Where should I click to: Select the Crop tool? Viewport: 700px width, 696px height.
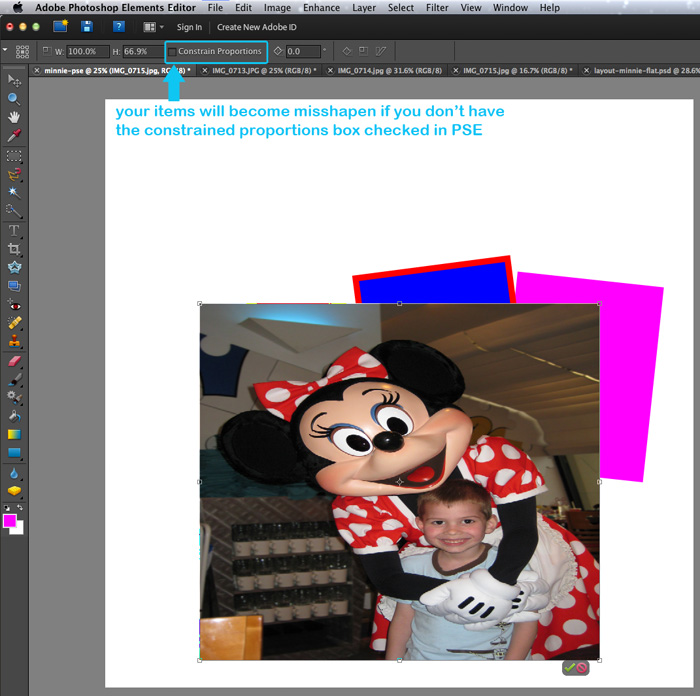click(x=14, y=249)
